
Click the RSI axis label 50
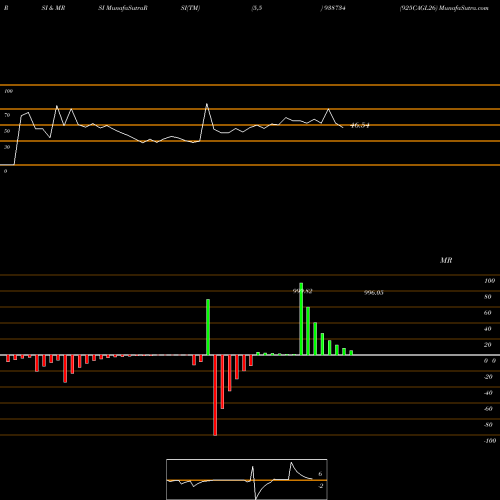point(7,131)
